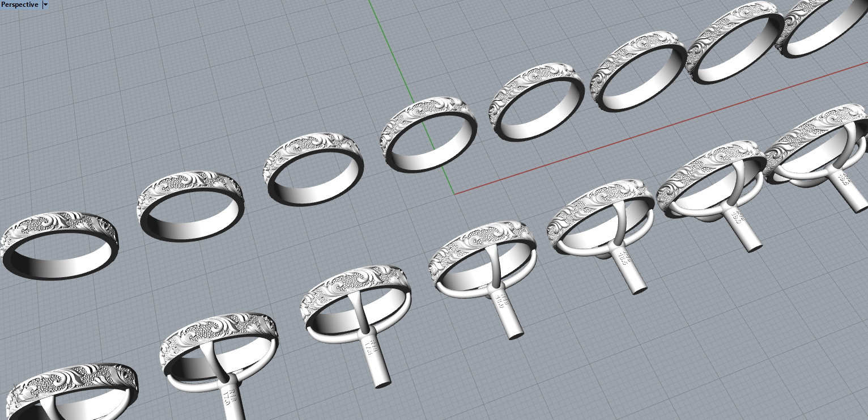868x420 pixels.
Task: Click the Perspective viewport title
Action: click(20, 5)
